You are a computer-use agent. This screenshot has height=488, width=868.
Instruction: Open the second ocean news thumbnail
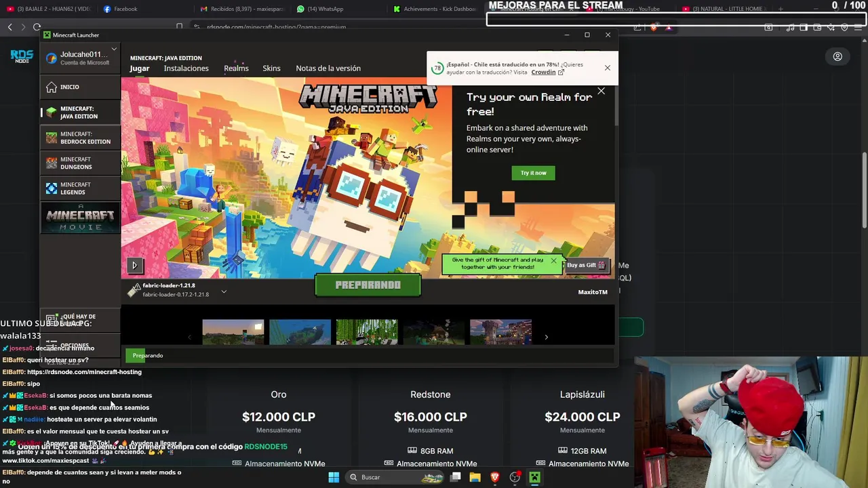(300, 332)
